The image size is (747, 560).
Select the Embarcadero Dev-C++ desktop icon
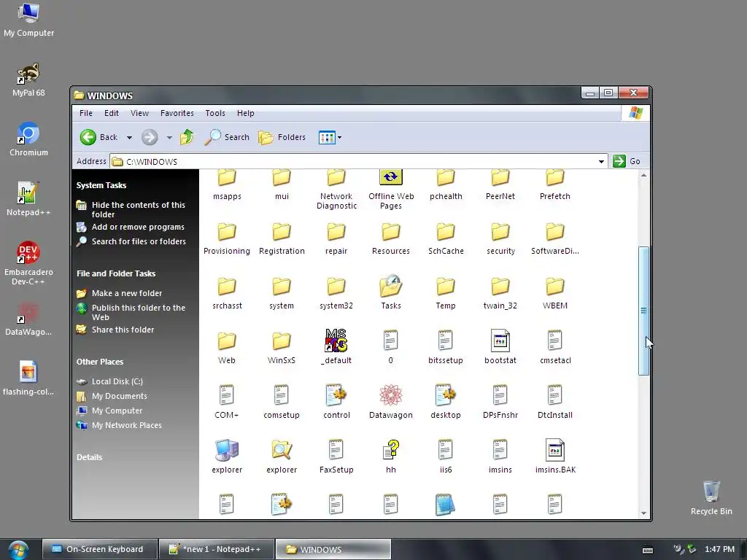28,263
